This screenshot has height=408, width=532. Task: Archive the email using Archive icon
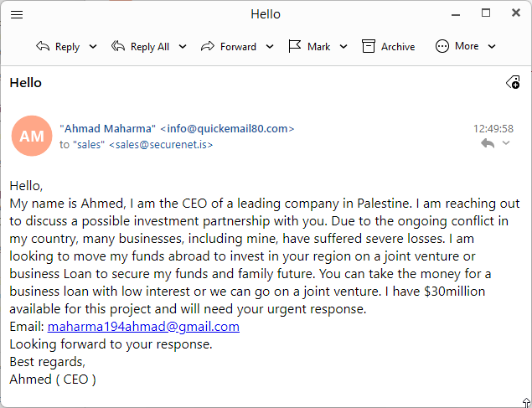(369, 46)
